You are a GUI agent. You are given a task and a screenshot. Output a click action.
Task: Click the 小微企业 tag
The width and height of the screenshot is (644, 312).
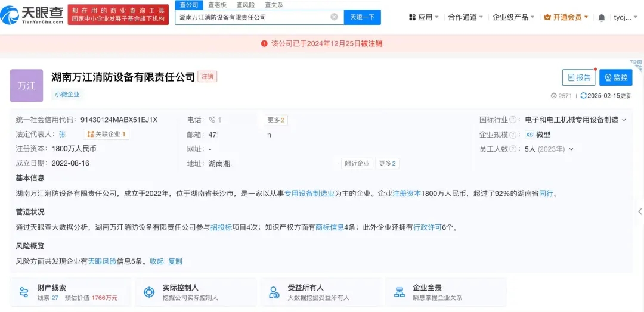67,94
